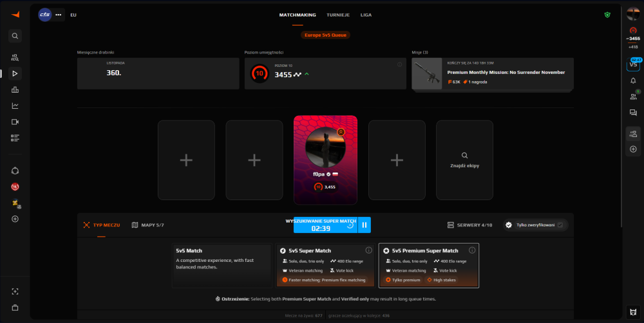The height and width of the screenshot is (323, 644).
Task: Open the video camera sidebar icon
Action: [15, 122]
